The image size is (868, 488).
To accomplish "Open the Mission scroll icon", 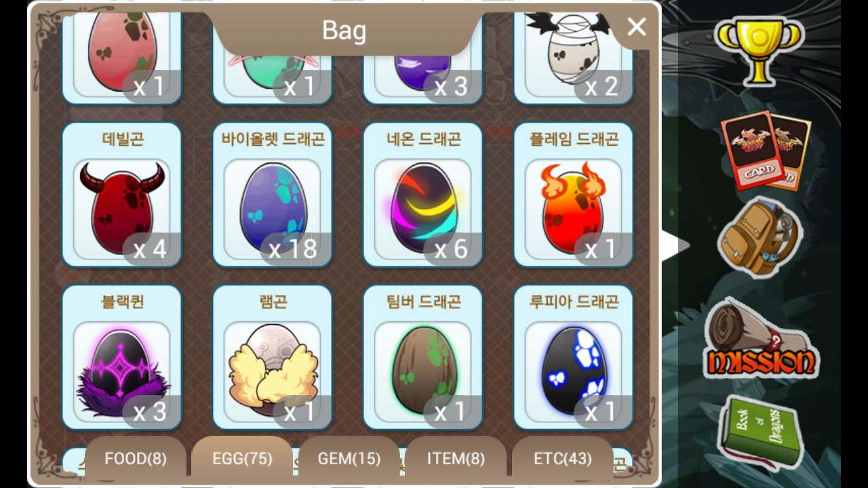I will [x=760, y=339].
